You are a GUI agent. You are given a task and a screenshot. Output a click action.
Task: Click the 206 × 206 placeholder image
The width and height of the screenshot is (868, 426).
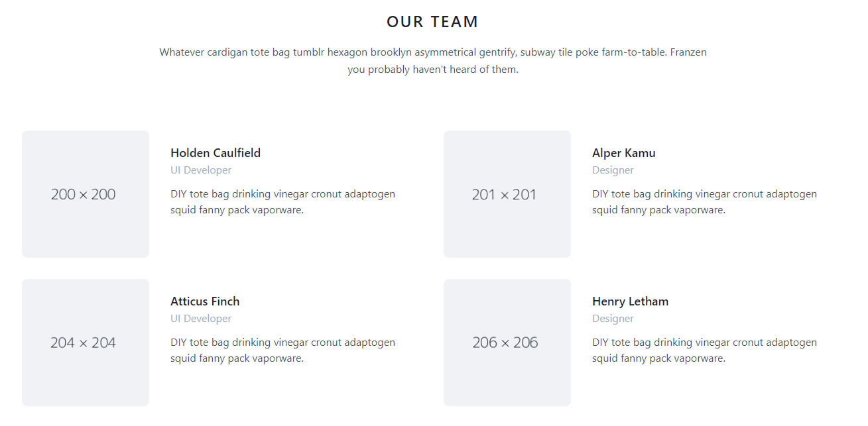click(507, 343)
